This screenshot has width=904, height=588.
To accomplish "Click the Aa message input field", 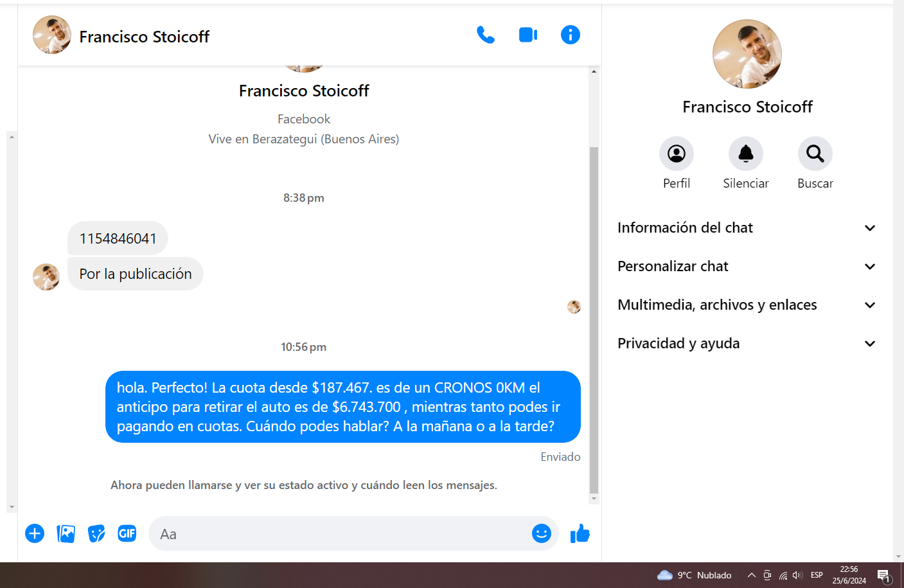I will pyautogui.click(x=341, y=533).
